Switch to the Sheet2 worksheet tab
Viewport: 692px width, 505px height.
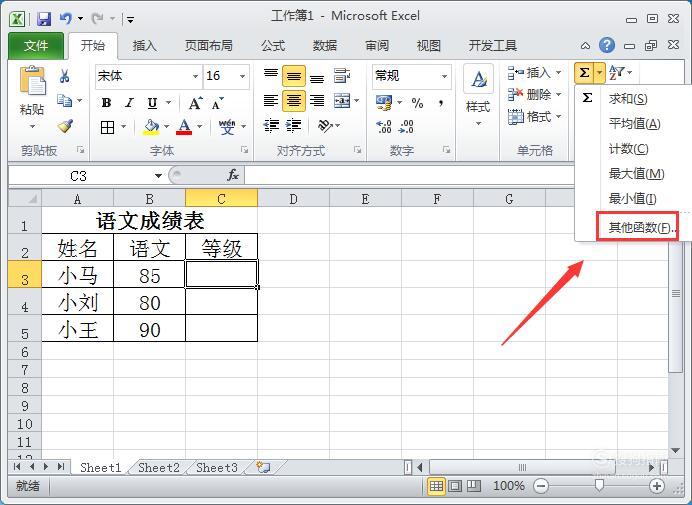point(158,467)
